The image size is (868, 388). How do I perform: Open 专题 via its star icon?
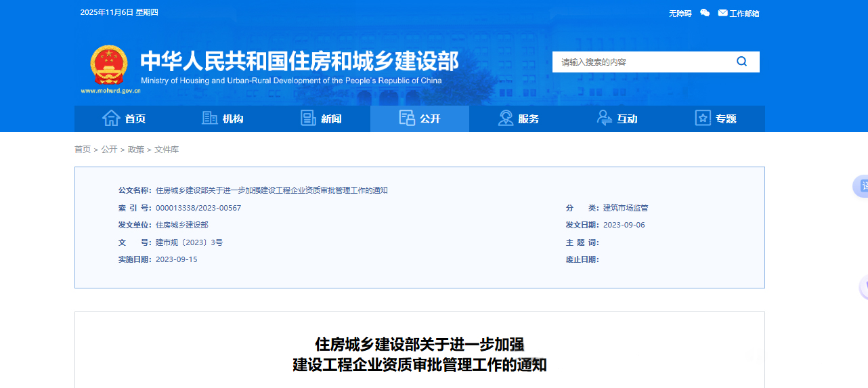click(x=703, y=118)
